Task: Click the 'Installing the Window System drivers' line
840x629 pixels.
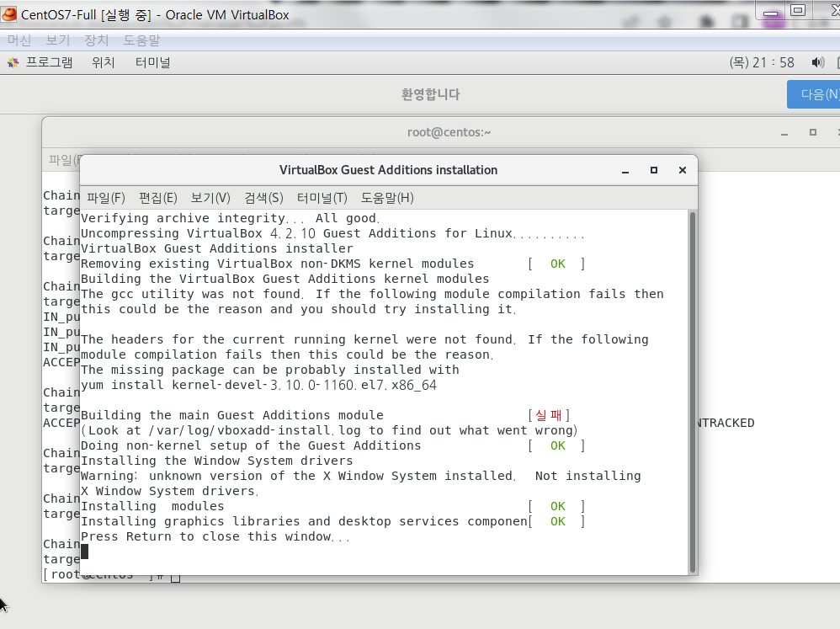Action: click(217, 461)
